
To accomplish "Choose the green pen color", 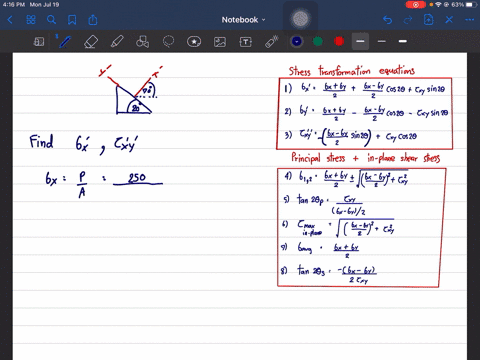I will pyautogui.click(x=318, y=41).
